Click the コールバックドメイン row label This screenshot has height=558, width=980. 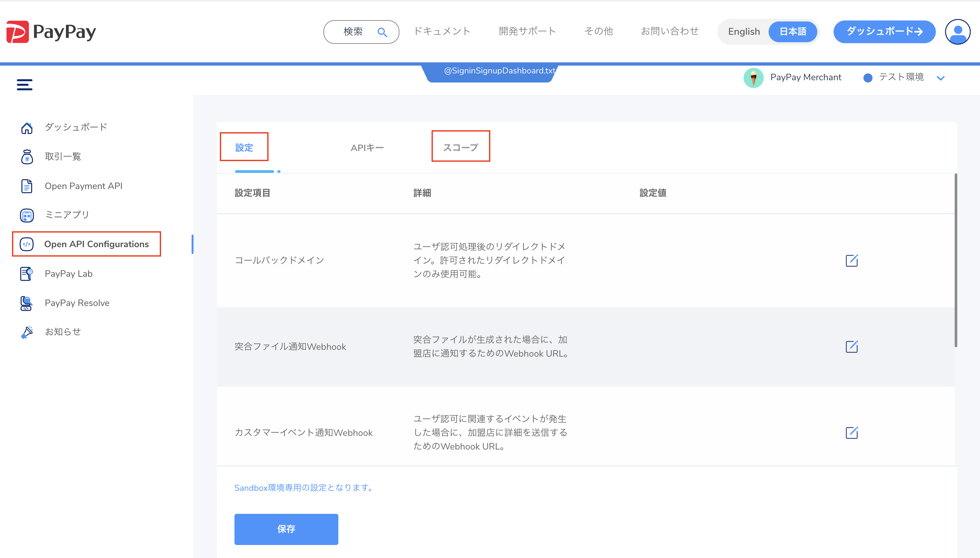(x=279, y=260)
